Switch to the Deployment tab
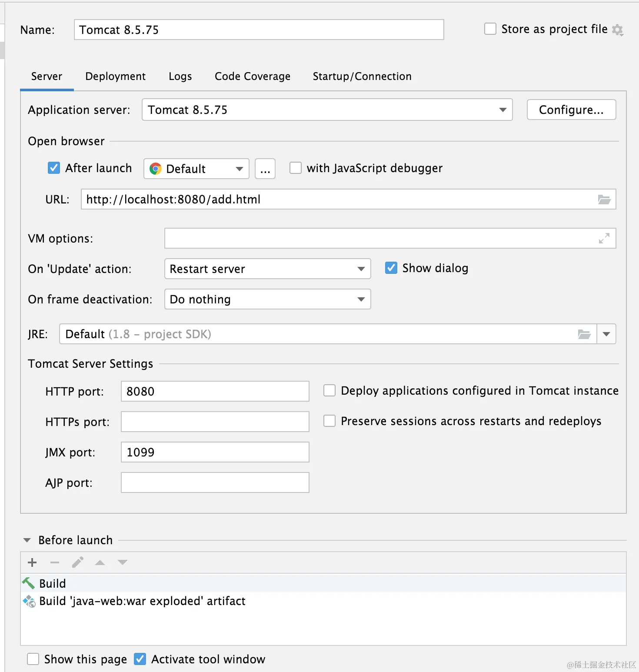This screenshot has height=672, width=639. (x=115, y=77)
